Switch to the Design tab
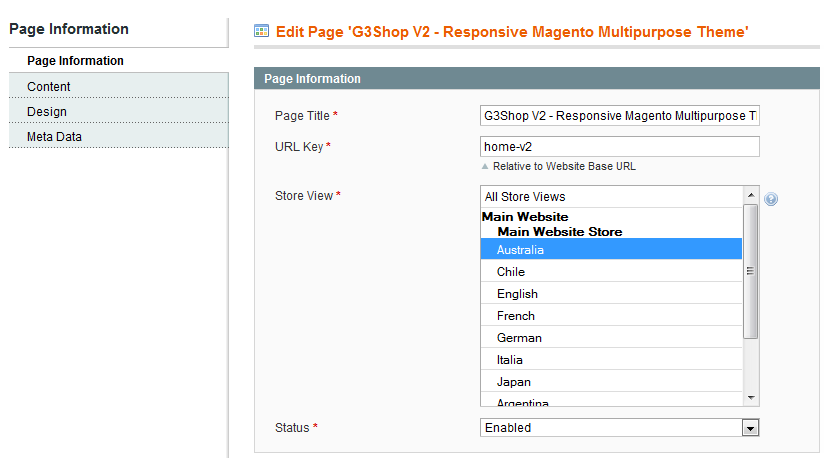This screenshot has width=824, height=458. pos(119,111)
